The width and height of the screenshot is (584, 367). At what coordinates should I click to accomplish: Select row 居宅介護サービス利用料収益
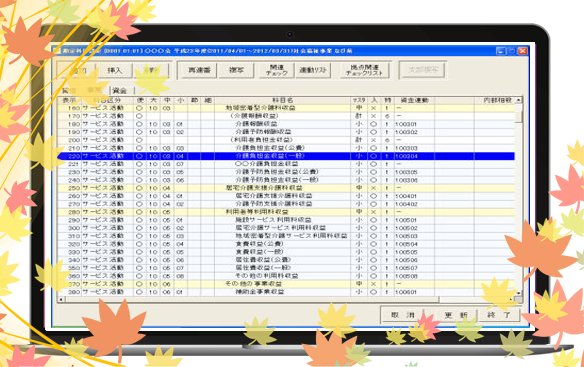pos(286,228)
